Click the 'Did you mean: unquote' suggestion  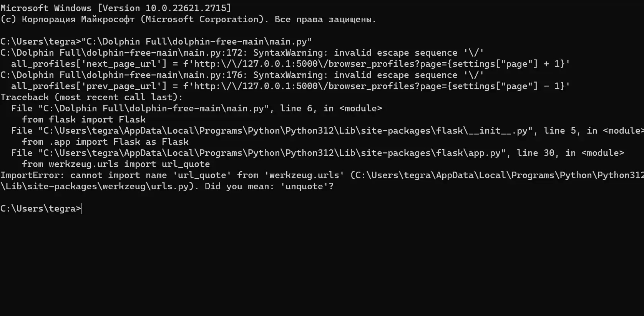point(269,186)
